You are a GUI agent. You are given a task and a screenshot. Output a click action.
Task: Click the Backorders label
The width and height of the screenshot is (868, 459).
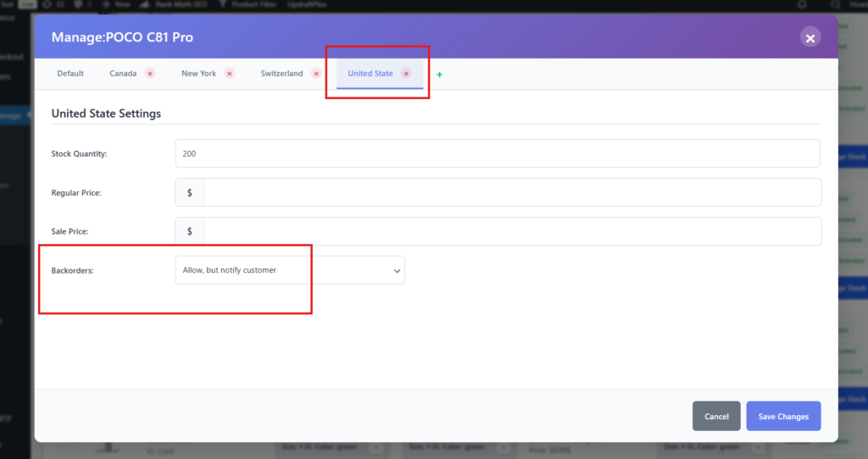coord(73,270)
